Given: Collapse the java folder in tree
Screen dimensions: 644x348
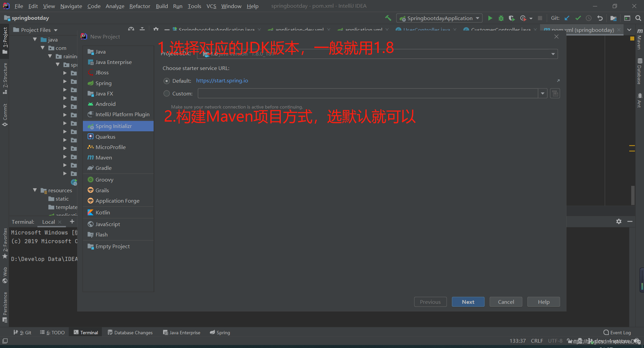Looking at the screenshot, I should point(35,40).
